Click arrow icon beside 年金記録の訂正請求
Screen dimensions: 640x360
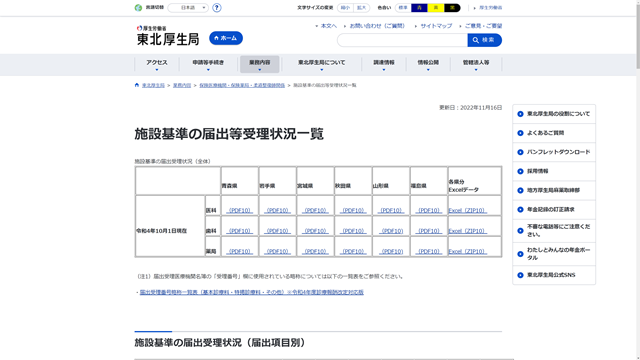coord(520,210)
